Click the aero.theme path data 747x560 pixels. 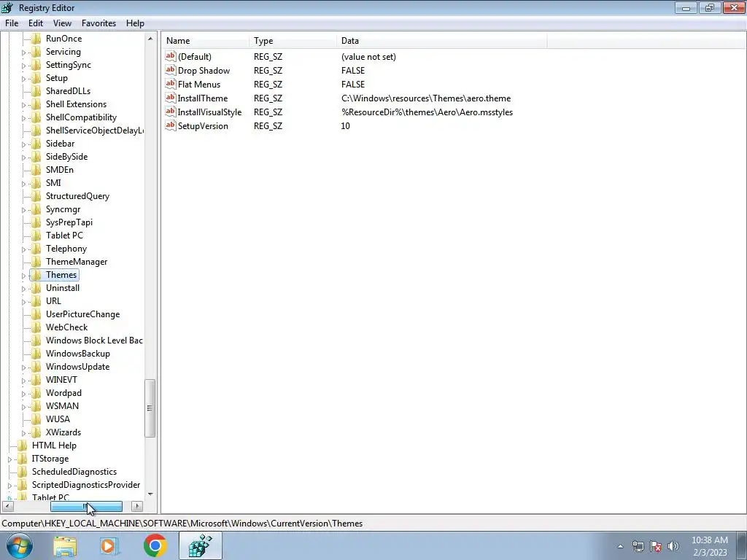[x=426, y=98]
